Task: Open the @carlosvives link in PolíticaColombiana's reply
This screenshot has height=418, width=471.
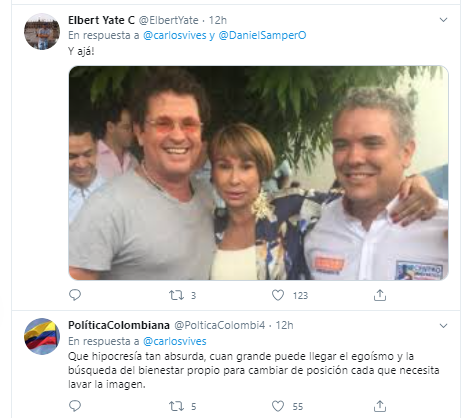Action: pyautogui.click(x=175, y=341)
